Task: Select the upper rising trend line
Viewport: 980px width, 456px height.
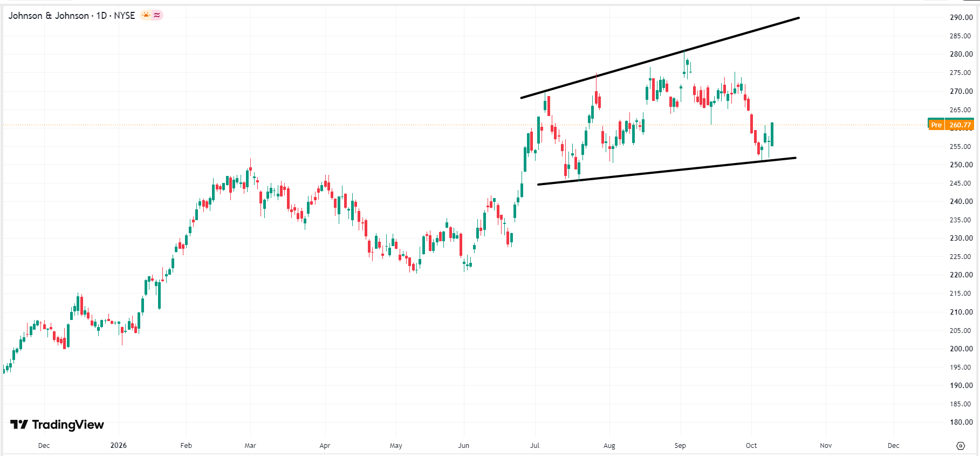Action: [x=660, y=58]
